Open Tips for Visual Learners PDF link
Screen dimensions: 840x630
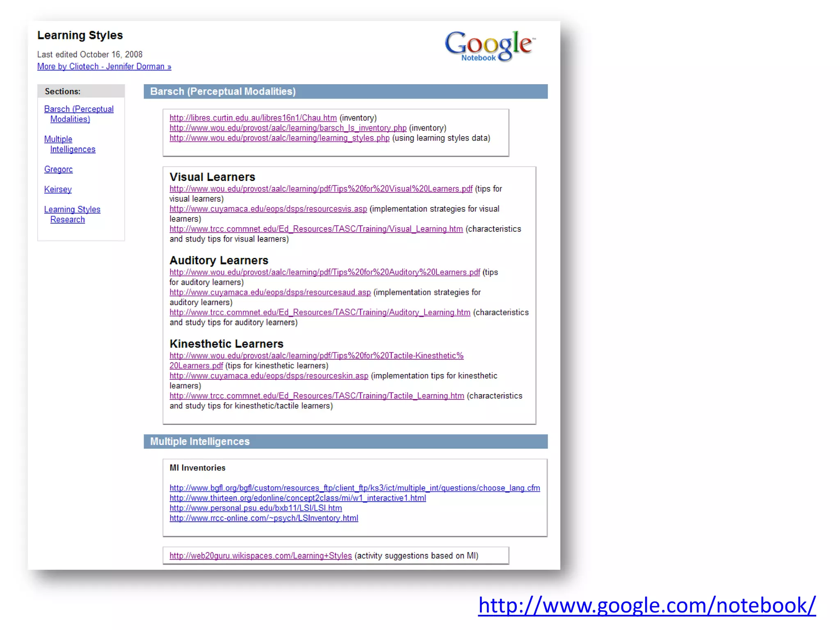tap(321, 189)
